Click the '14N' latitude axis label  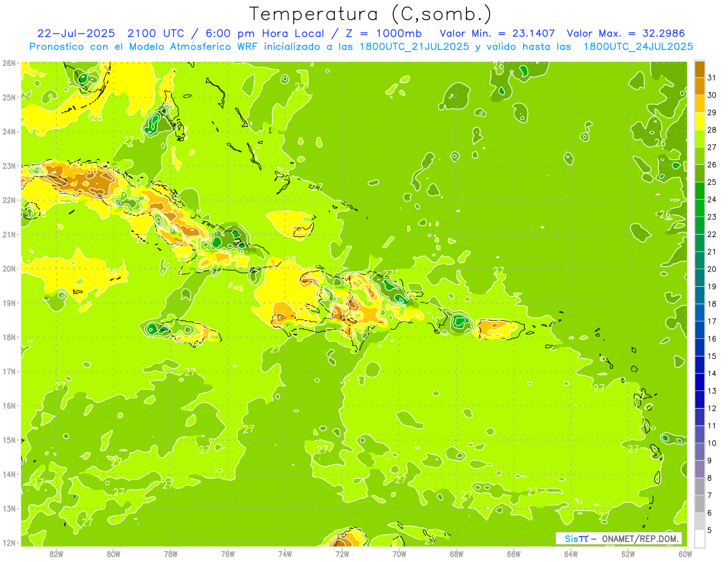(x=9, y=474)
